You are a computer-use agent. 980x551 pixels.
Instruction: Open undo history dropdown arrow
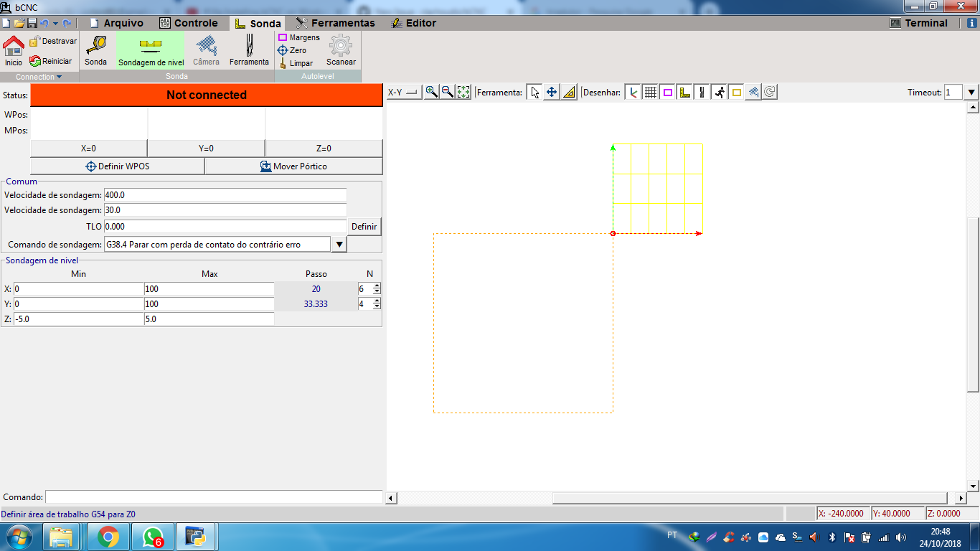tap(55, 23)
